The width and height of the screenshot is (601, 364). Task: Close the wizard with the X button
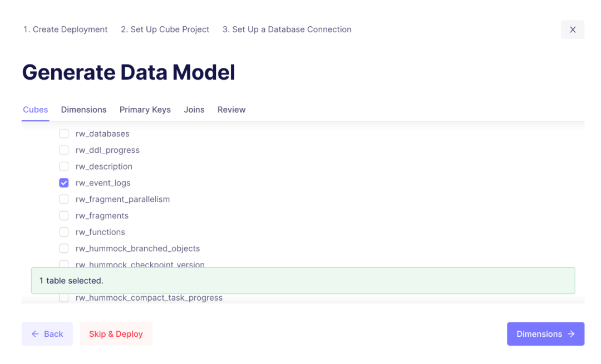573,29
